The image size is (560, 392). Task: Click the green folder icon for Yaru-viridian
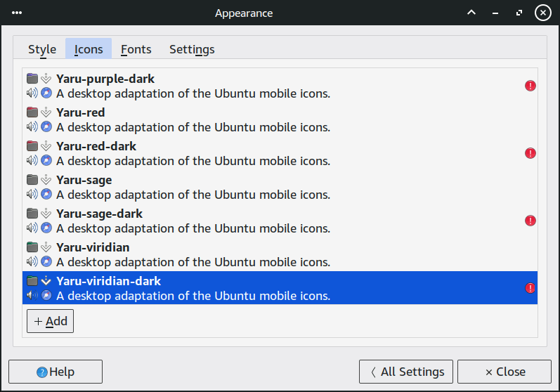coord(32,247)
